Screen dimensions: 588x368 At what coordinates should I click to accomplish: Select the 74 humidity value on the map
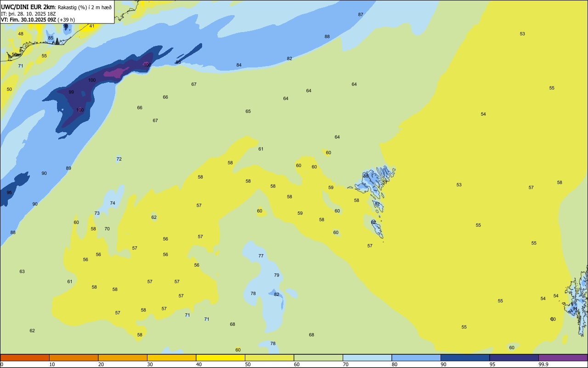(113, 203)
